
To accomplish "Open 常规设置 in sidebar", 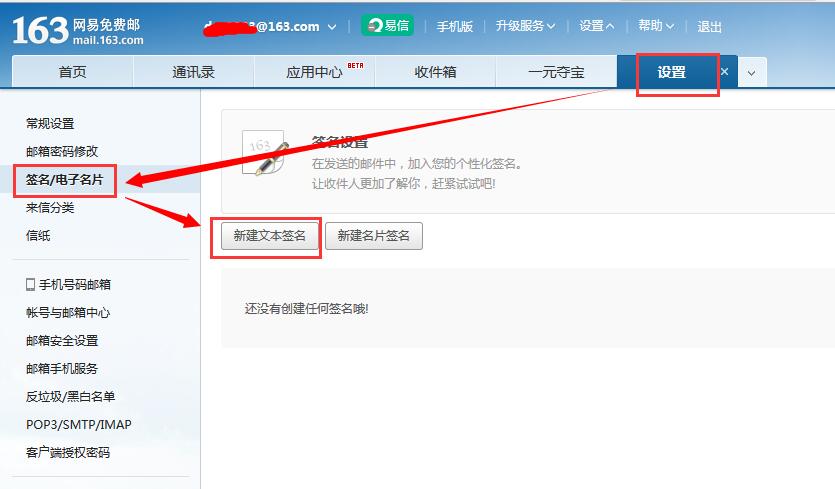I will point(50,124).
